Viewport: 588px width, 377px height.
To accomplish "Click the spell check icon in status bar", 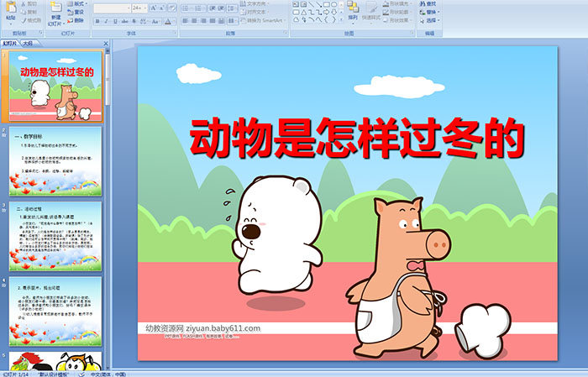I will [81, 373].
